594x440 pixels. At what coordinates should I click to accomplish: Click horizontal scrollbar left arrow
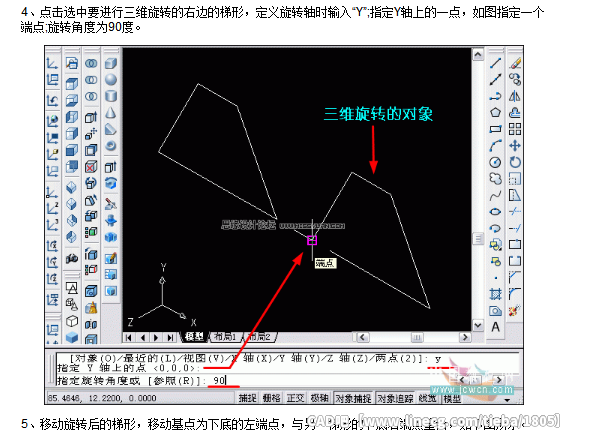363,337
